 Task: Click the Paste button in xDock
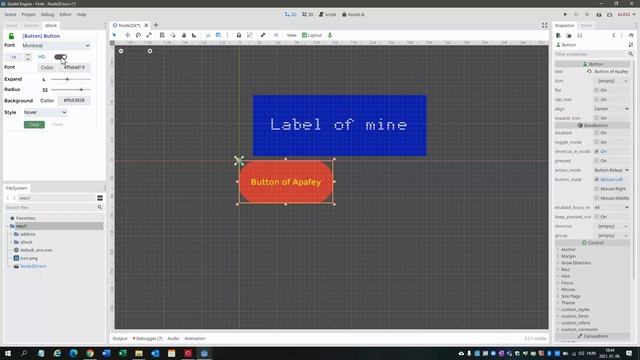click(58, 124)
